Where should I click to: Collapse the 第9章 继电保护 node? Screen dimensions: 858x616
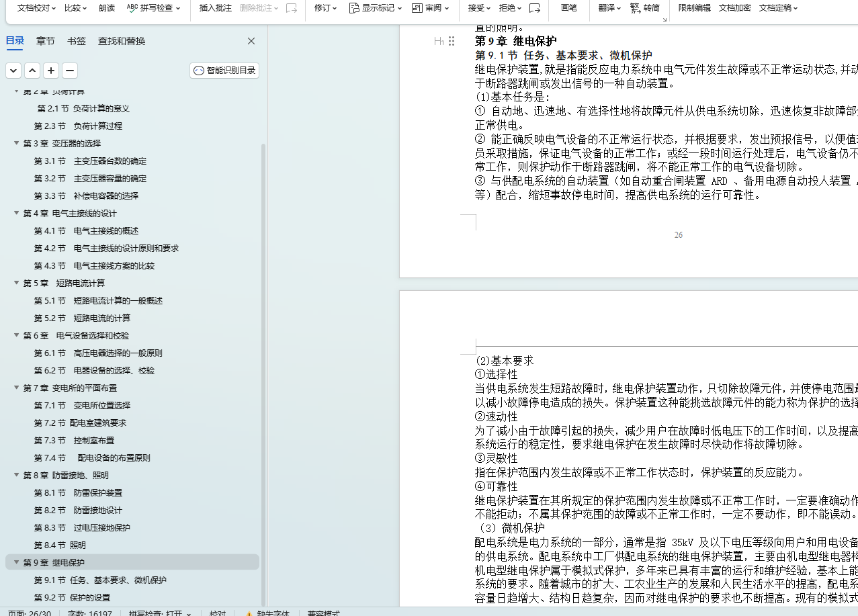coord(17,562)
